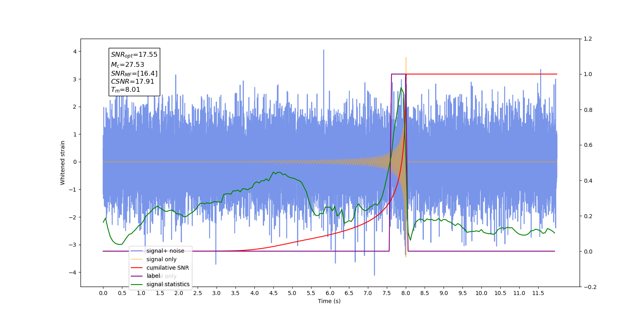The image size is (644, 322).
Task: Click x-axis tick label 0.0
Action: point(103,293)
